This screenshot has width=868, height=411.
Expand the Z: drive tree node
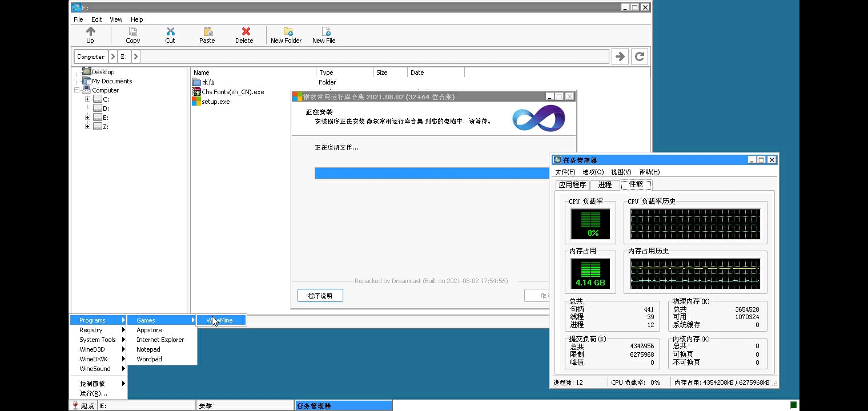(x=87, y=127)
